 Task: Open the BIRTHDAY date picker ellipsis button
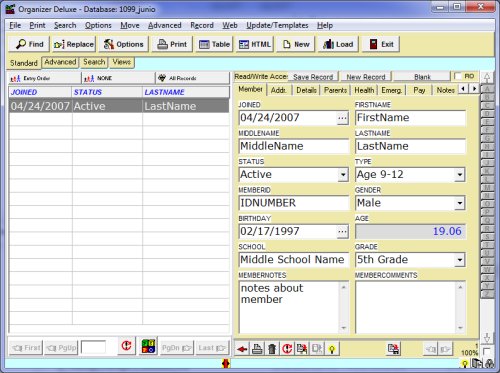(x=342, y=232)
